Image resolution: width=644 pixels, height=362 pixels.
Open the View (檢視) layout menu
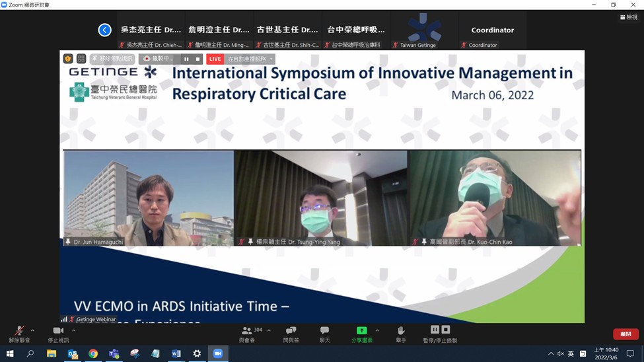pos(629,17)
